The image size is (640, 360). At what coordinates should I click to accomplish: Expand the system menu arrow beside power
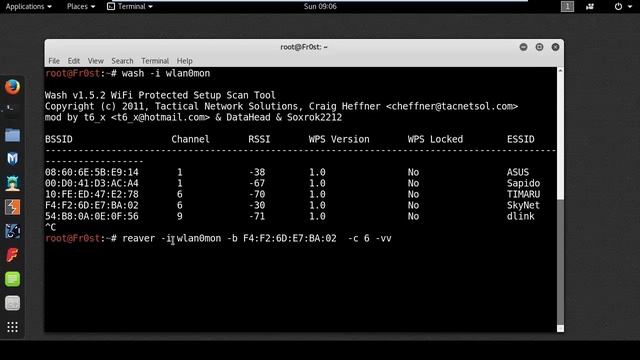pyautogui.click(x=630, y=7)
